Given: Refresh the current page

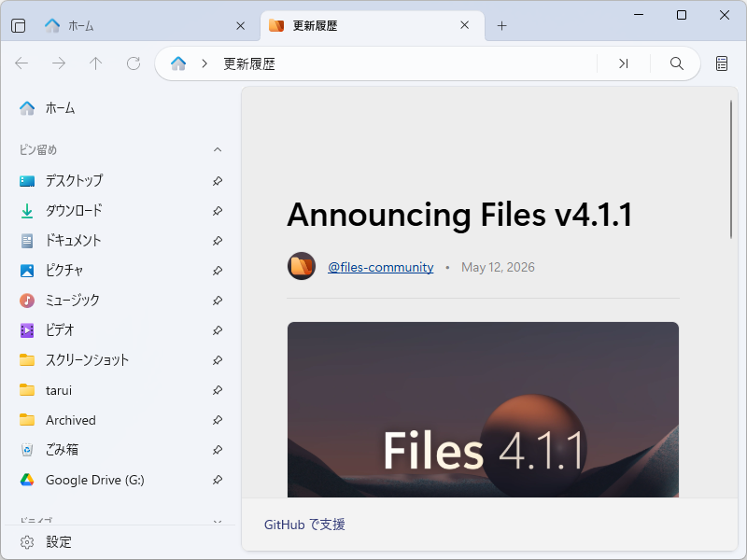Looking at the screenshot, I should [x=134, y=63].
